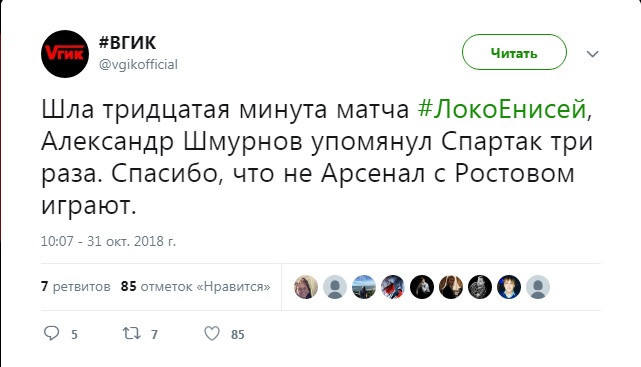The width and height of the screenshot is (641, 367).
Task: Open fourth liker's red and blue avatar
Action: [x=393, y=287]
